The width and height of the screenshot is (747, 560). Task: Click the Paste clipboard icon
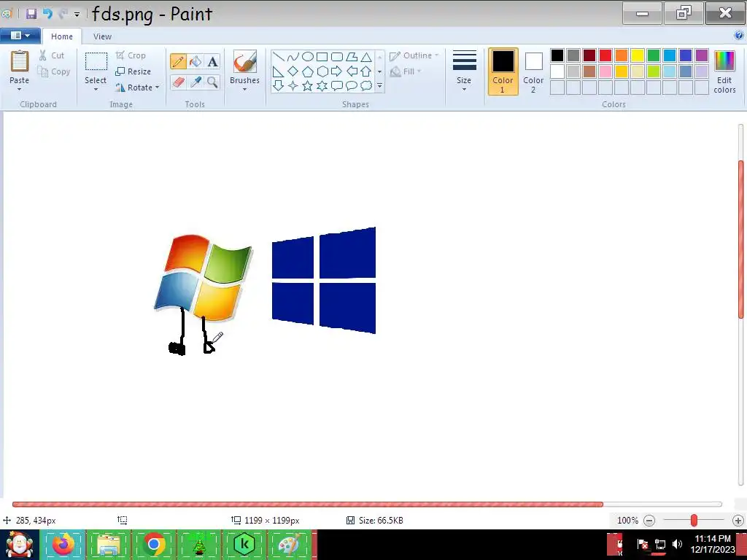(20, 61)
